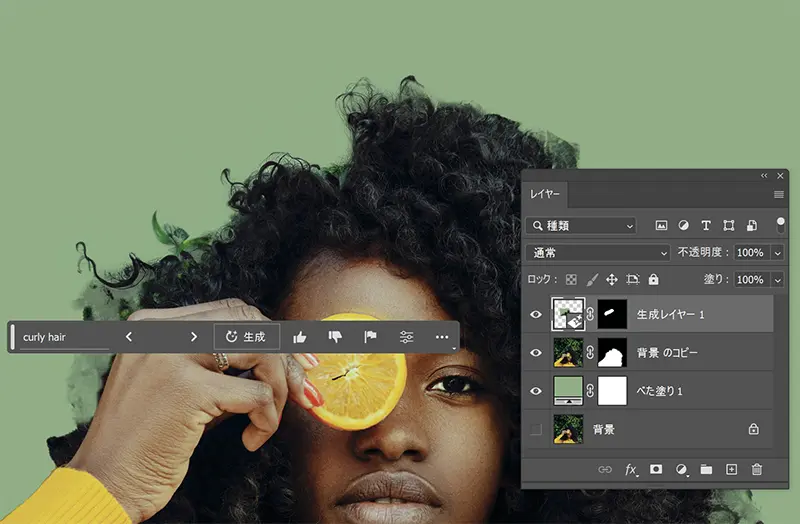The width and height of the screenshot is (800, 524).
Task: Toggle the layer filtering switch
Action: click(781, 225)
